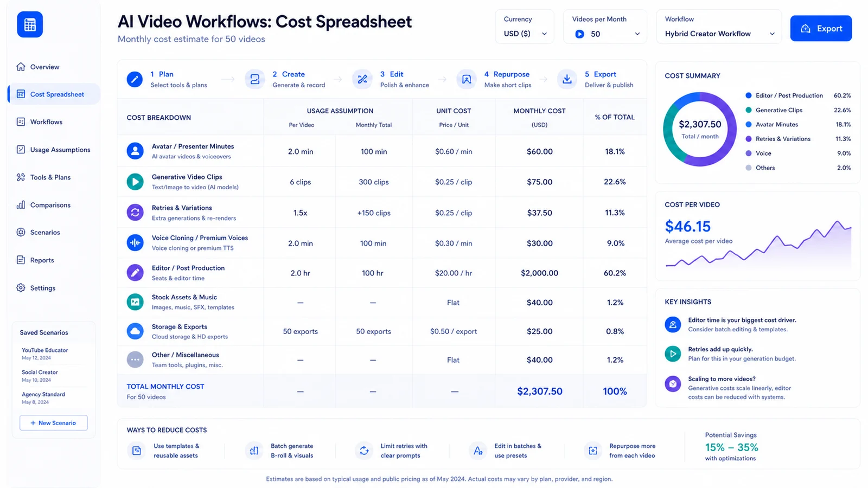
Task: Click the Usage Assumptions sidebar icon
Action: (21, 149)
